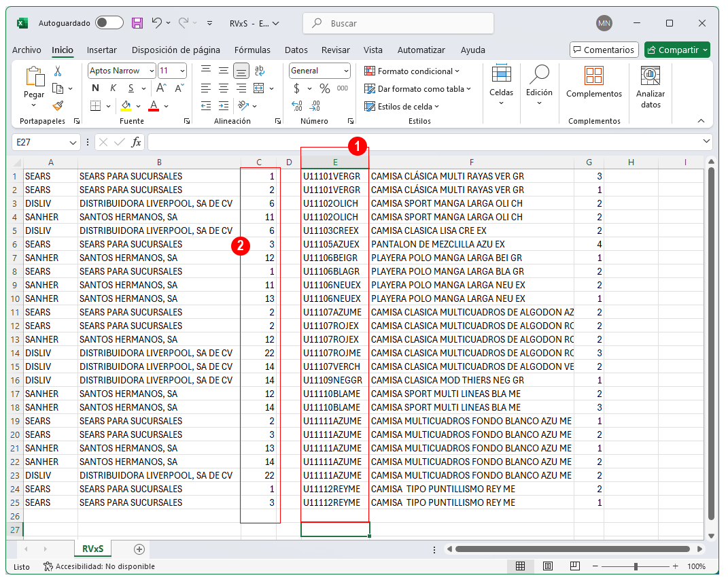This screenshot has height=584, width=728.
Task: Click the decrease font size icon
Action: [179, 88]
